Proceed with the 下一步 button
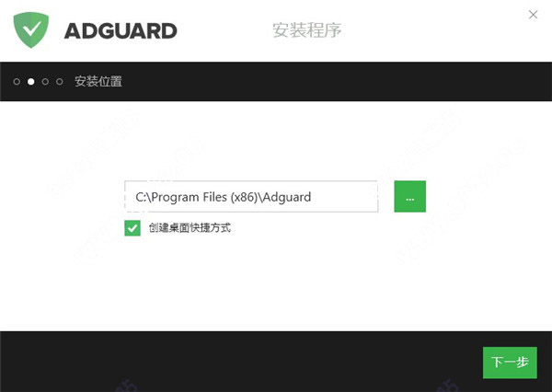The height and width of the screenshot is (392, 552). coord(510,363)
